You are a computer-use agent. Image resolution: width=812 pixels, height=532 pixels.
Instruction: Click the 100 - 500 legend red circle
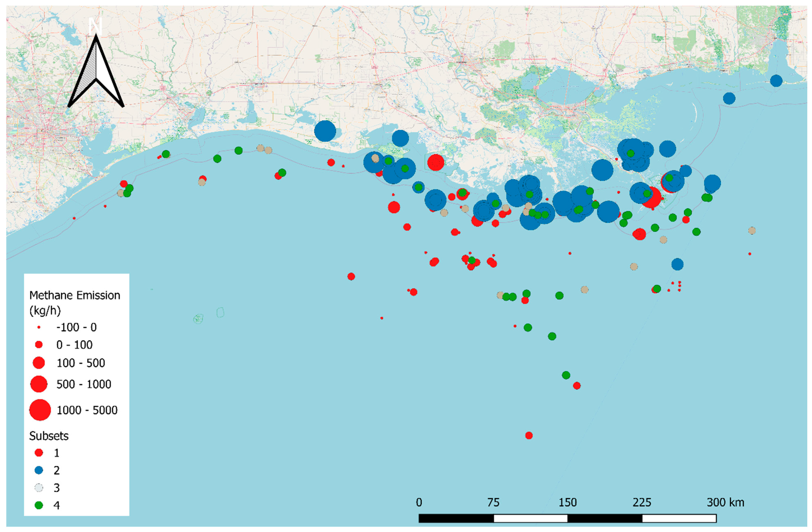(x=39, y=363)
